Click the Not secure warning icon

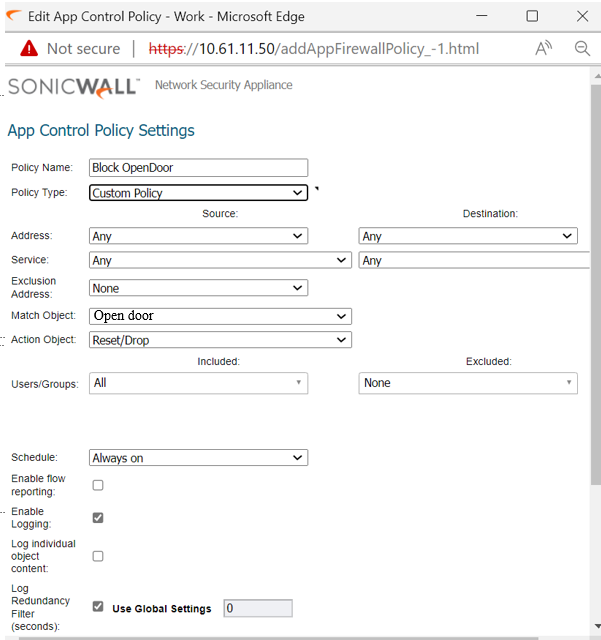coord(29,49)
